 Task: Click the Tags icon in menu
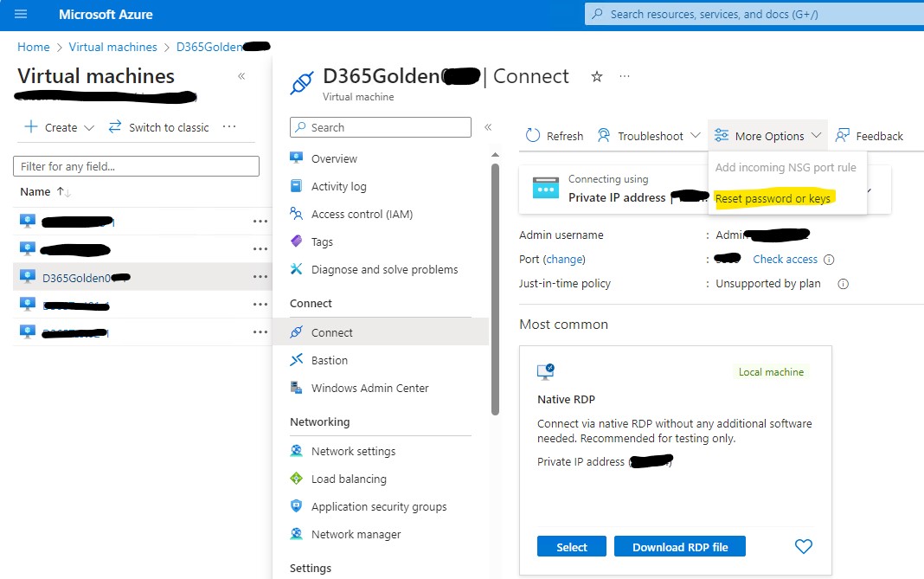297,241
